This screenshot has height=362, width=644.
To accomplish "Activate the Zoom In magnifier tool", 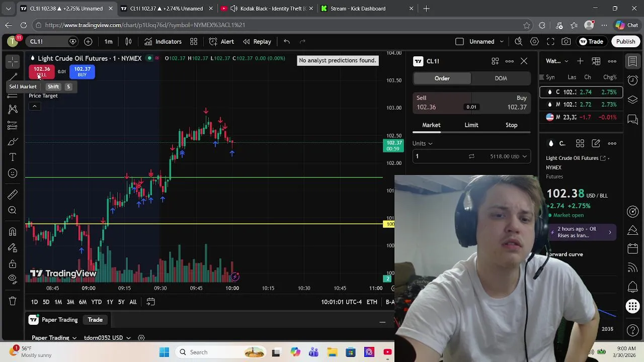I will 13,210.
